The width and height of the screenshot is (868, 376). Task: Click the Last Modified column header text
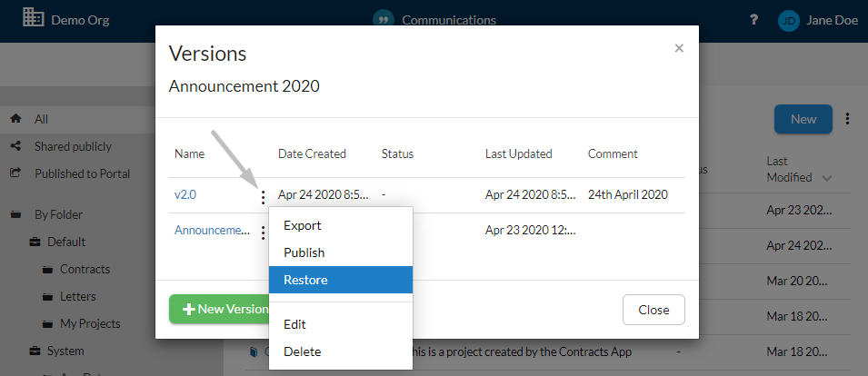790,169
